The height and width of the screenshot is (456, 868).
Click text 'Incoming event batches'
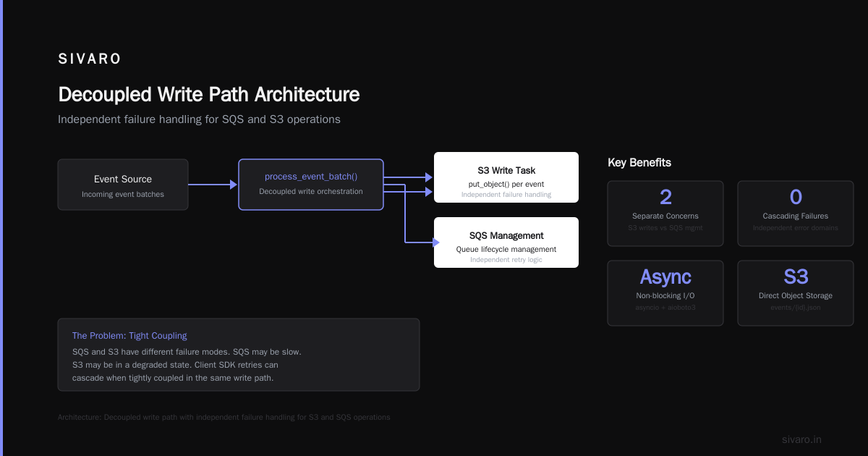point(123,194)
